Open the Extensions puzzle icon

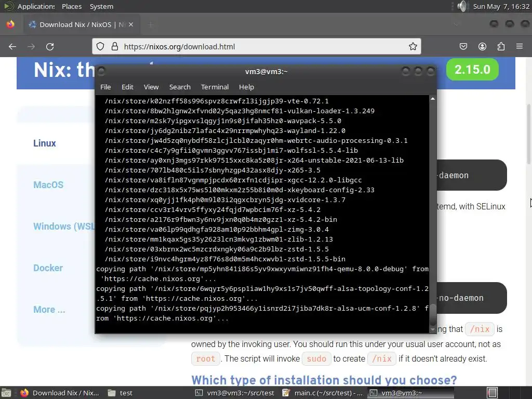tap(501, 46)
